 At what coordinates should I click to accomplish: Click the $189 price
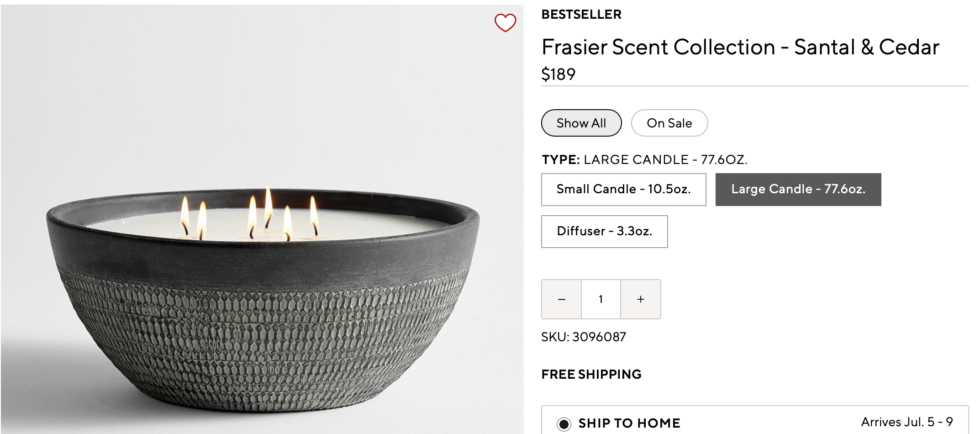[x=558, y=74]
